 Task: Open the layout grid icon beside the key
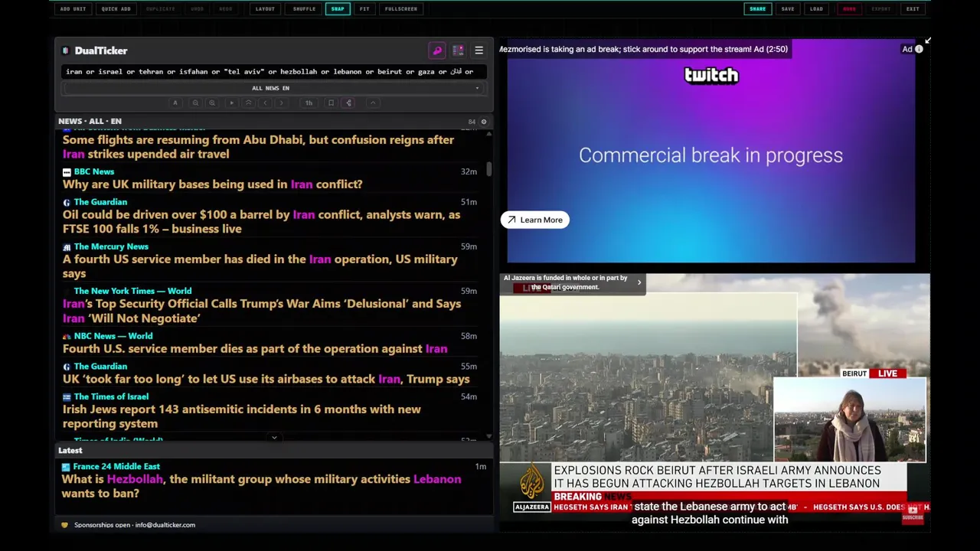click(458, 51)
